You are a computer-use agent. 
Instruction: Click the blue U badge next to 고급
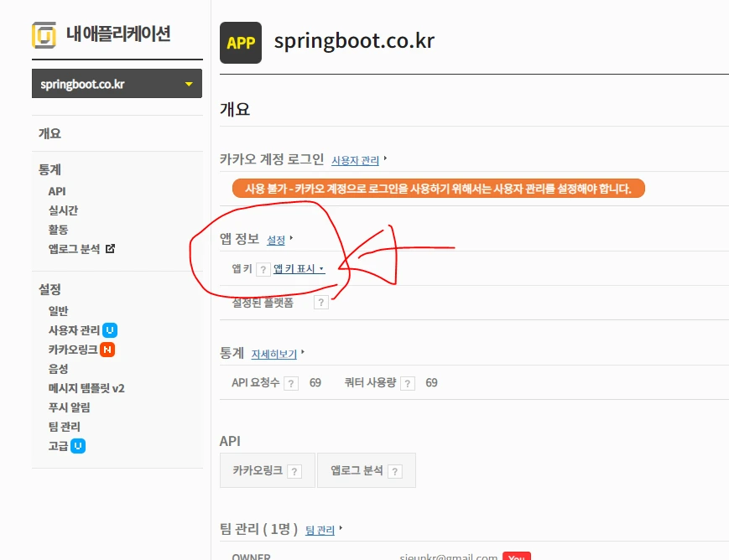[78, 446]
